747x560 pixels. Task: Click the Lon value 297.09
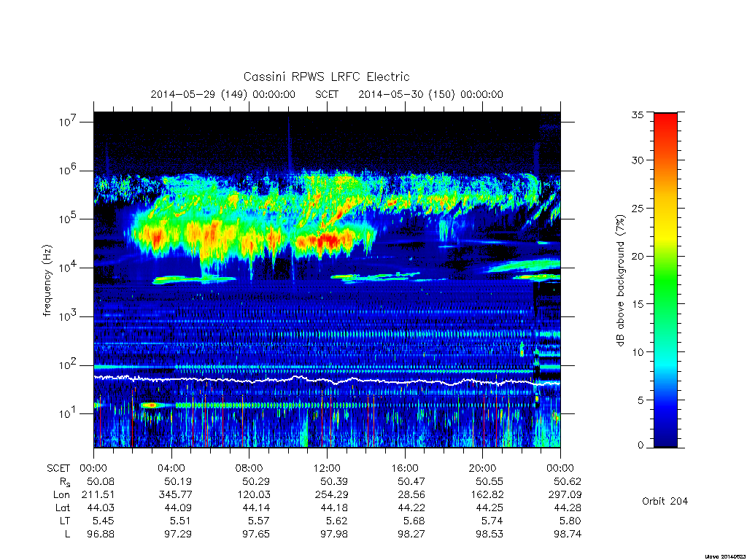pyautogui.click(x=565, y=495)
